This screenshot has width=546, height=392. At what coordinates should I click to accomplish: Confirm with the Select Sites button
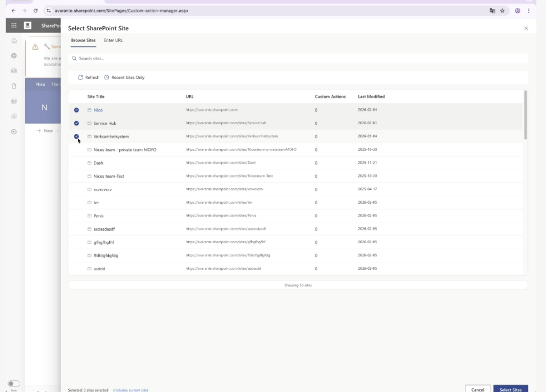point(510,389)
